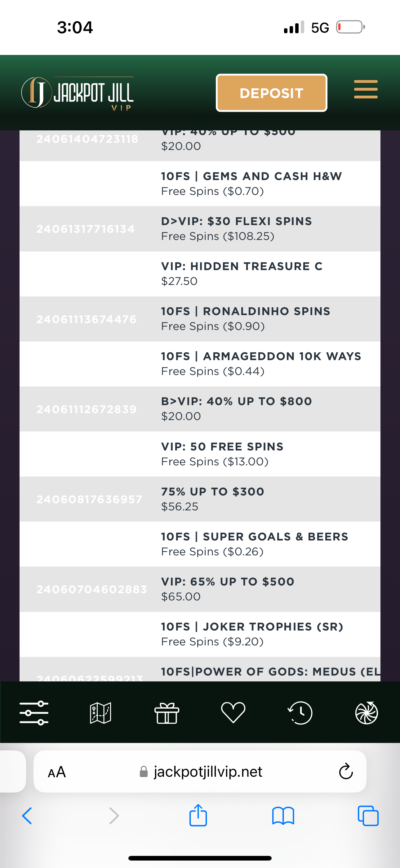Tap the Safari share icon
400x868 pixels.
tap(198, 816)
